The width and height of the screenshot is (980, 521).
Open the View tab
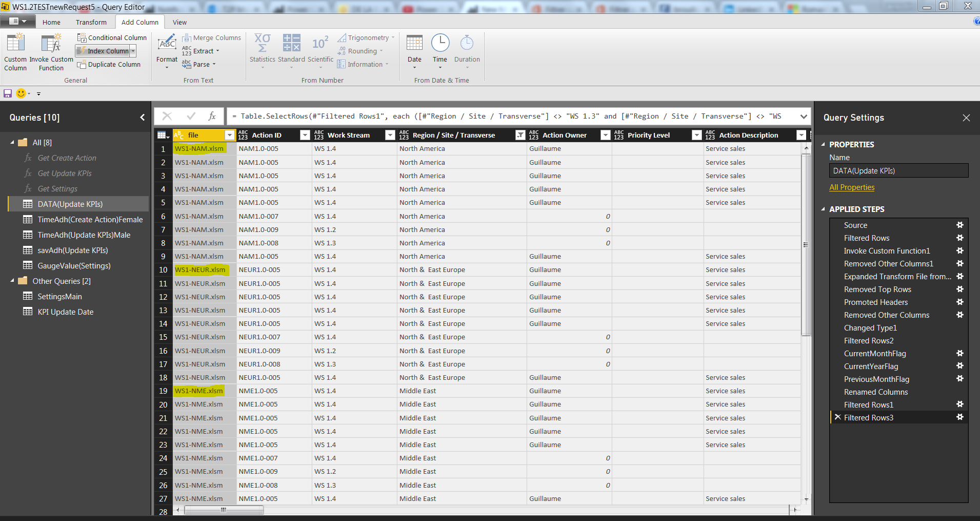pos(179,22)
